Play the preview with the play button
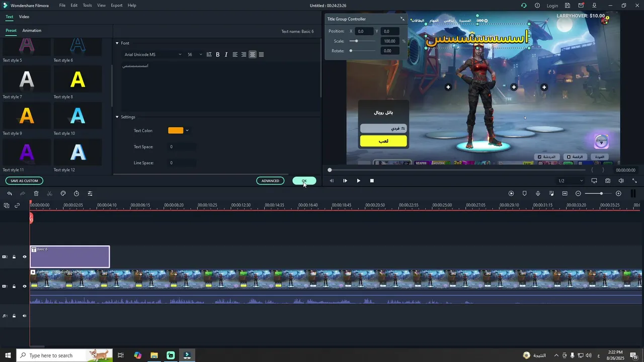The width and height of the screenshot is (644, 362). click(358, 180)
